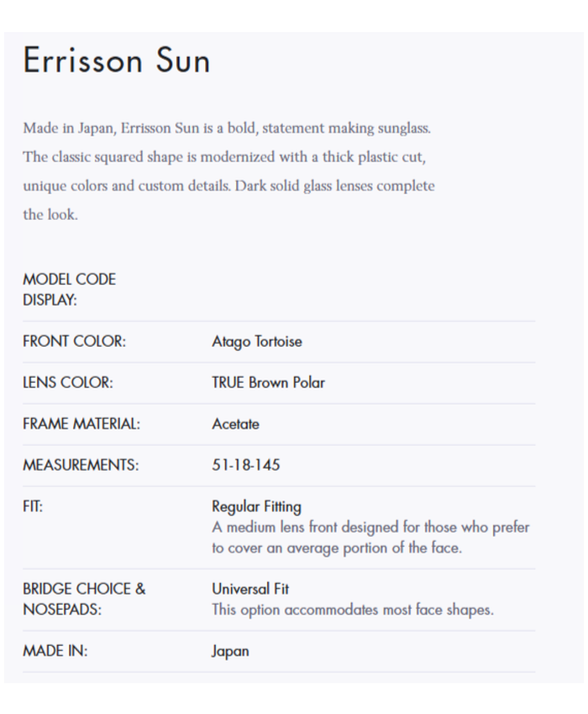Select the TRUE Brown Polar value
The image size is (588, 714).
click(268, 383)
